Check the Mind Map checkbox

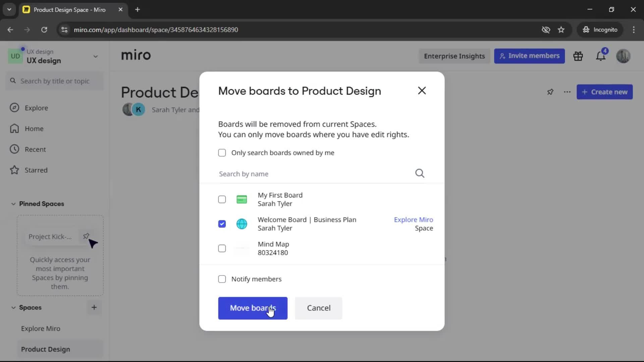[x=222, y=248]
